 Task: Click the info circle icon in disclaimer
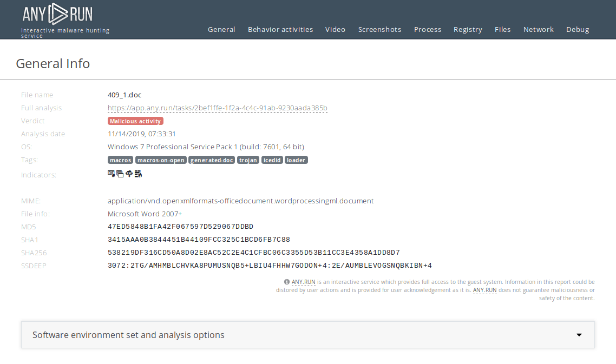point(286,282)
